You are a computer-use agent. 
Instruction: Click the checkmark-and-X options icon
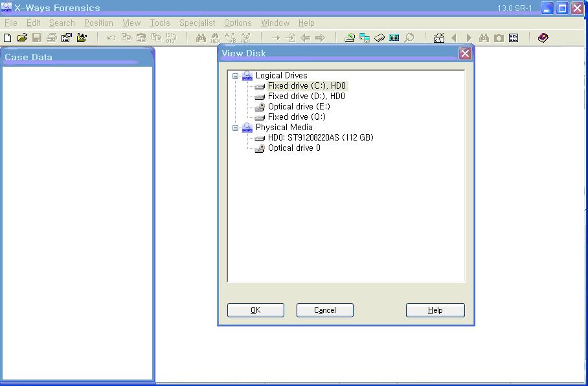click(439, 38)
